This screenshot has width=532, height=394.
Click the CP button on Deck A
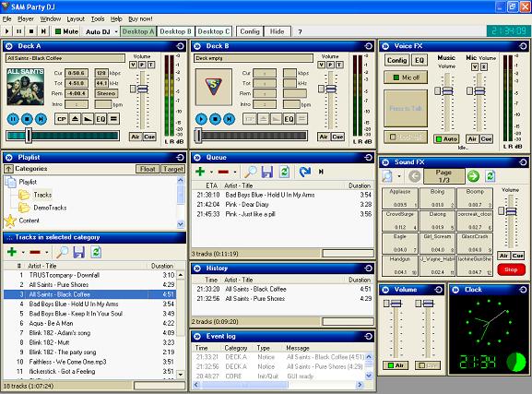[x=62, y=119]
